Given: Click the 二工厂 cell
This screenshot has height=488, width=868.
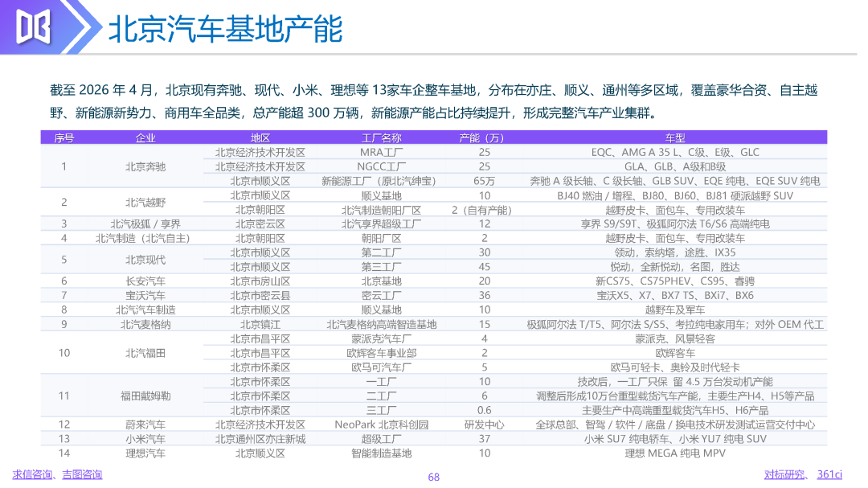Looking at the screenshot, I should coord(382,396).
